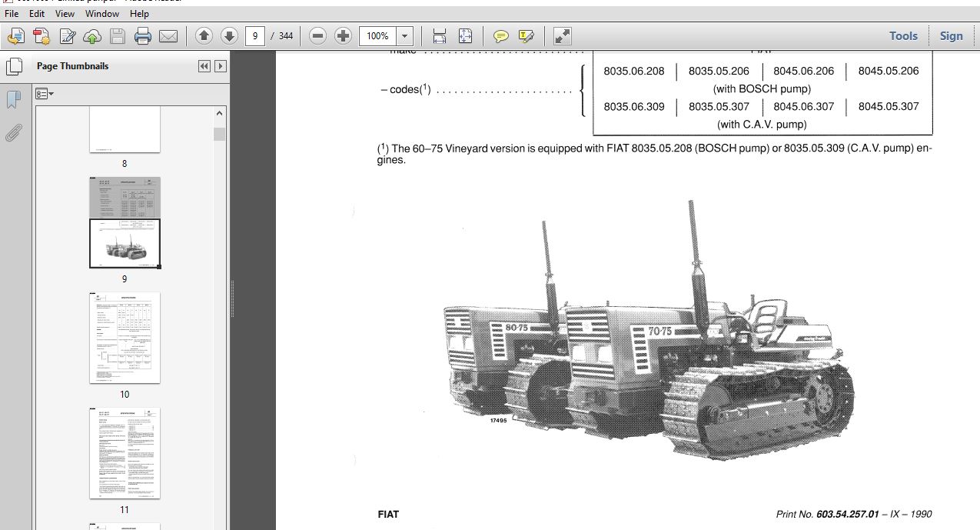Click the Open file toolbar icon
This screenshot has height=530, width=980.
(16, 35)
